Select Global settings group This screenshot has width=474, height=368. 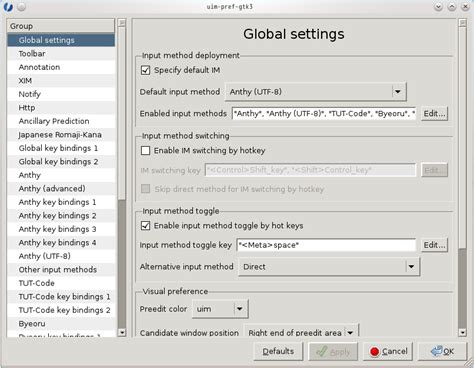(x=61, y=40)
